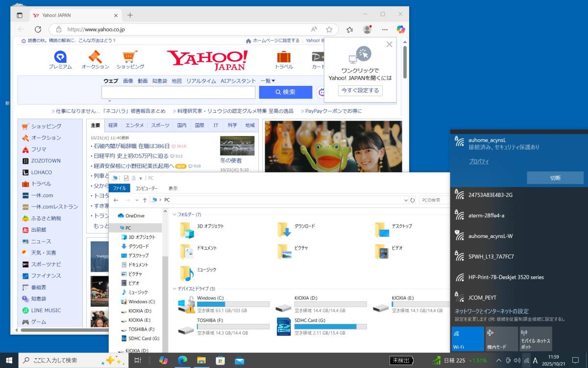The width and height of the screenshot is (588, 368).
Task: Close the Yahoo one-click setup popup
Action: (389, 44)
